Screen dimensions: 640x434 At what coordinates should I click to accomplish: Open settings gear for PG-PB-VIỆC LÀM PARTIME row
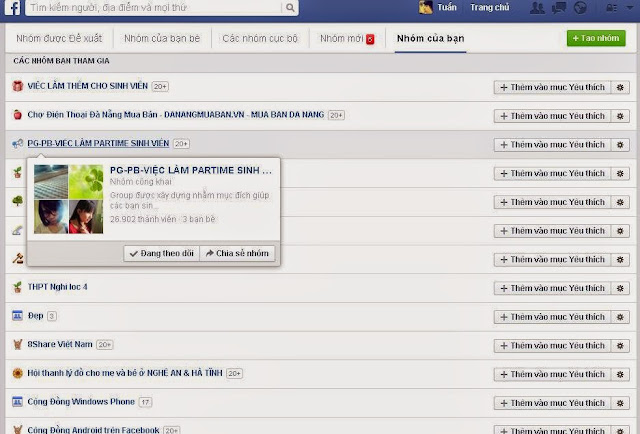[x=620, y=145]
